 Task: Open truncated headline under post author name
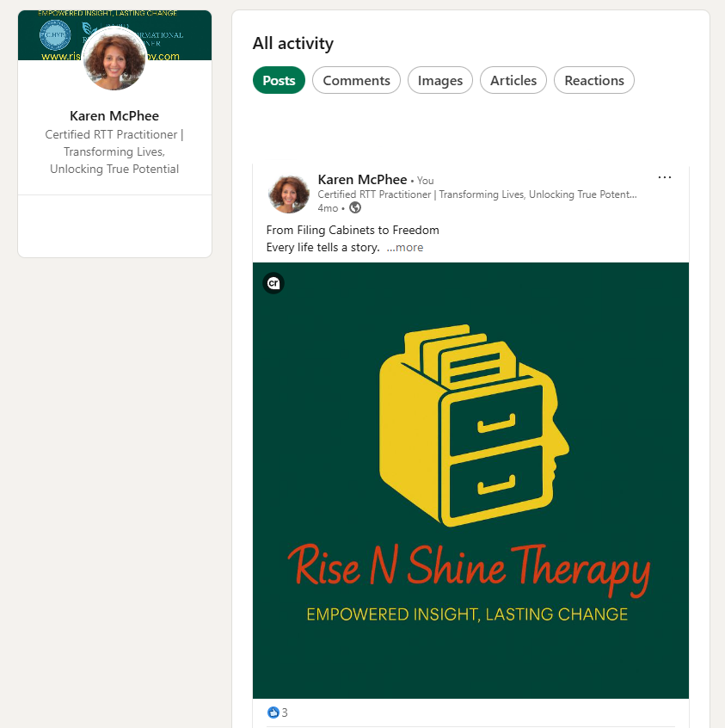coord(477,194)
